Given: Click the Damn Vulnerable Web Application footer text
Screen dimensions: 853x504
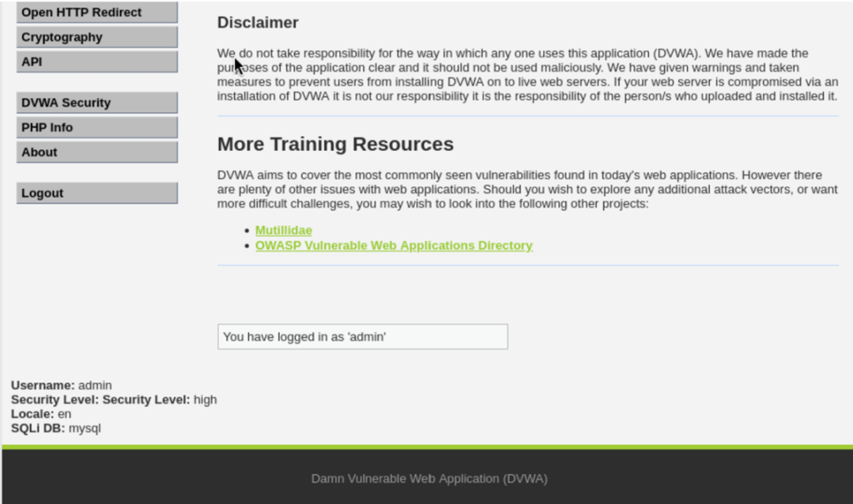Looking at the screenshot, I should pos(429,479).
